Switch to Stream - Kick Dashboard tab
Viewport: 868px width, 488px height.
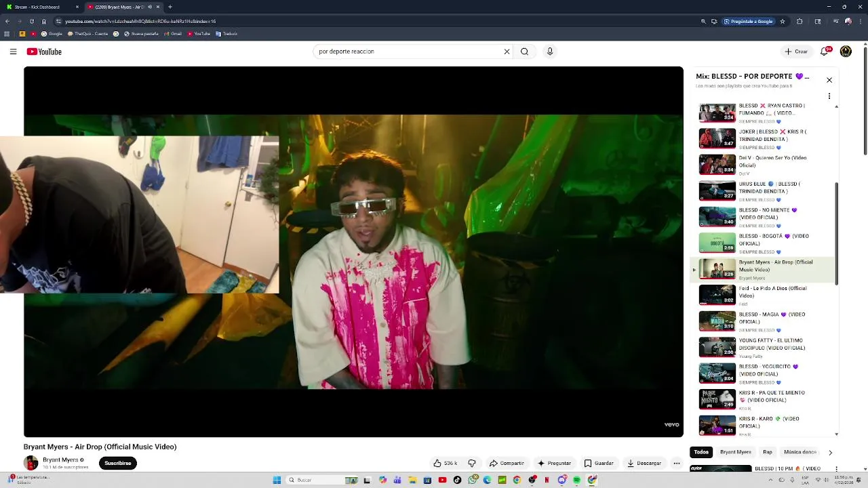coord(42,7)
